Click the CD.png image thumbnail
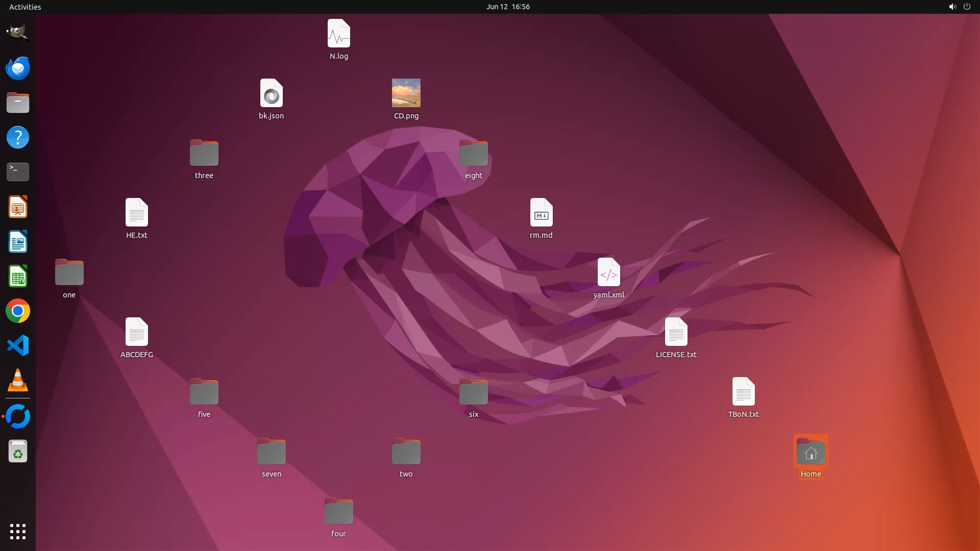The image size is (980, 551). pyautogui.click(x=406, y=93)
